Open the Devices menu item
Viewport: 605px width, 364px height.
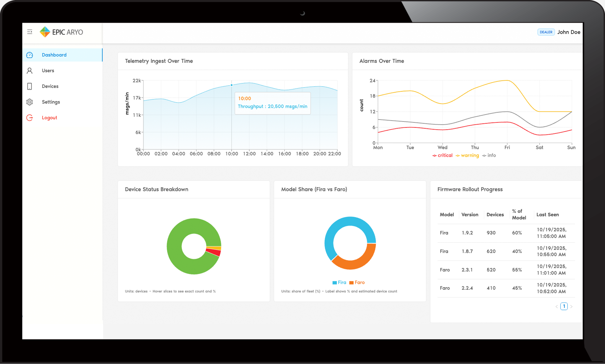(x=50, y=86)
